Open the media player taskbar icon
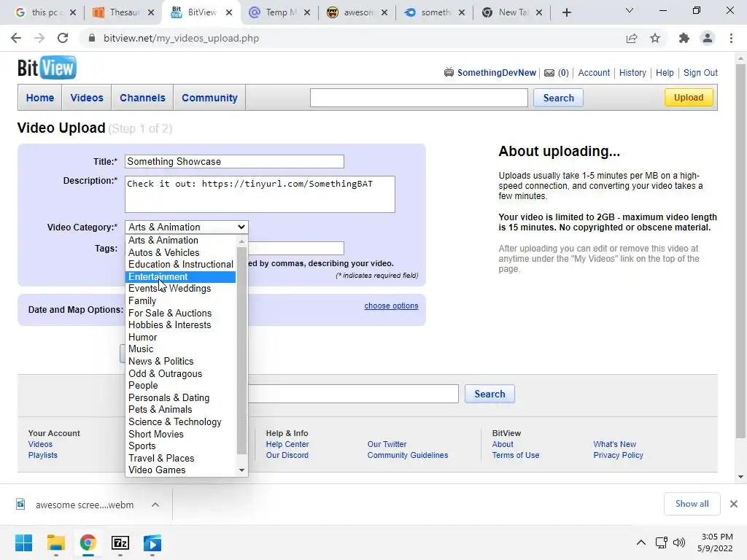The image size is (747, 560). pyautogui.click(x=152, y=542)
